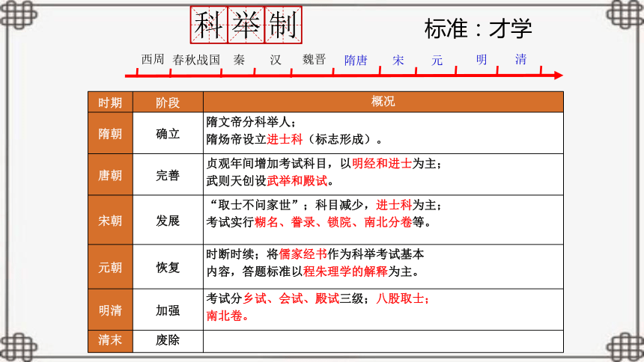Image resolution: width=644 pixels, height=362 pixels.
Task: Click 秦 on the timeline
Action: coord(239,60)
